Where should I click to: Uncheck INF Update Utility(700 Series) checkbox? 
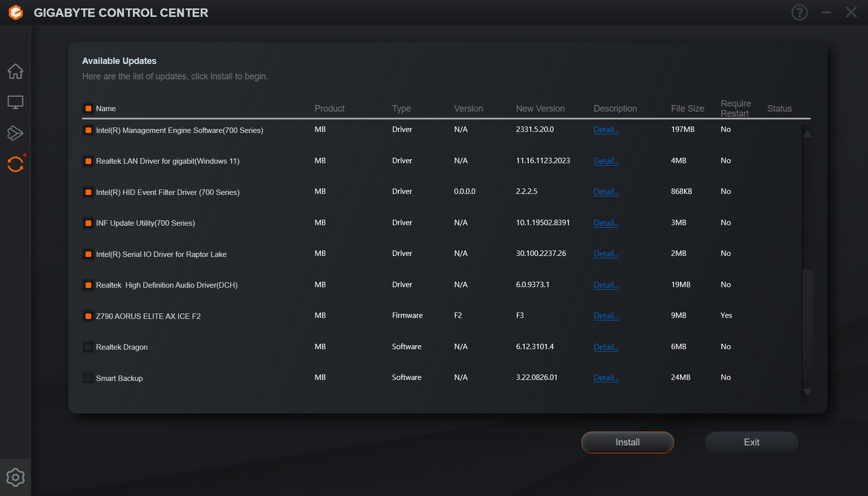click(88, 223)
